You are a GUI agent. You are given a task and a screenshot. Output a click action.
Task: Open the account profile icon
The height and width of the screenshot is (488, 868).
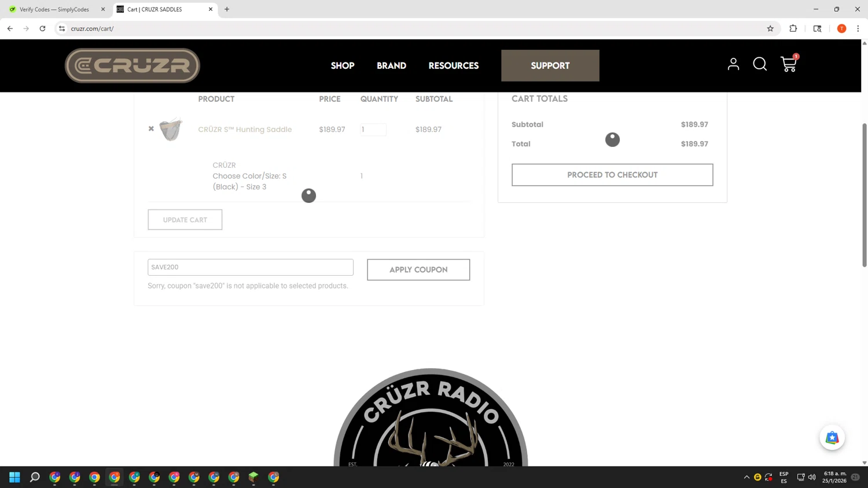click(x=733, y=64)
